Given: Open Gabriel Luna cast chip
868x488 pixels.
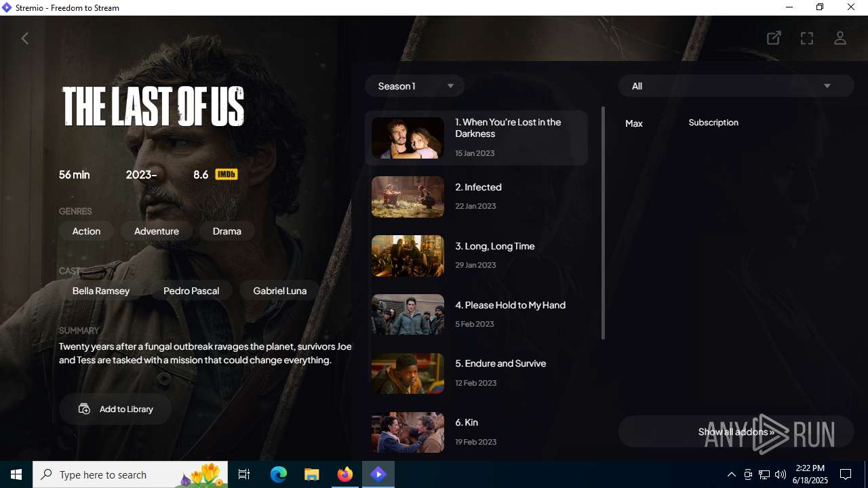Looking at the screenshot, I should tap(280, 291).
